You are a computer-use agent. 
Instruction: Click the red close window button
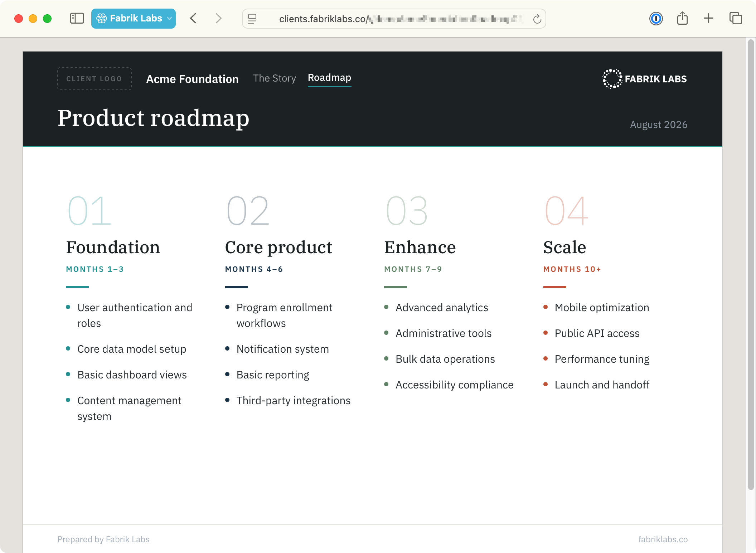tap(19, 19)
